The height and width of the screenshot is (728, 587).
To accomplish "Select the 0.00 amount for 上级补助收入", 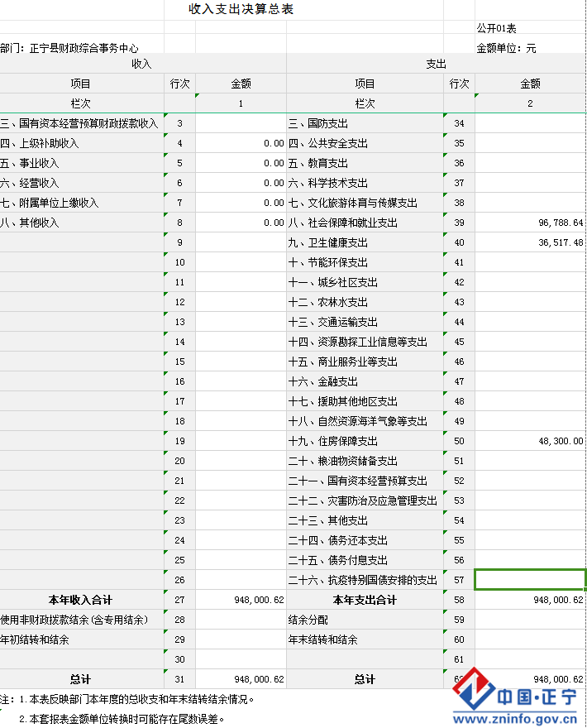I will [241, 143].
